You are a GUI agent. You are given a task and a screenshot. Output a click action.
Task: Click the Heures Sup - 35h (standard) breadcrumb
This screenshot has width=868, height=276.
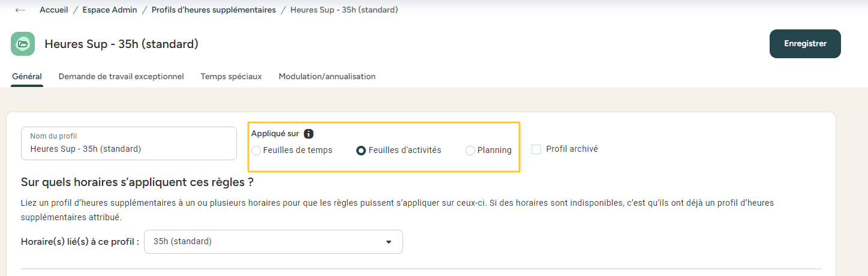coord(344,10)
